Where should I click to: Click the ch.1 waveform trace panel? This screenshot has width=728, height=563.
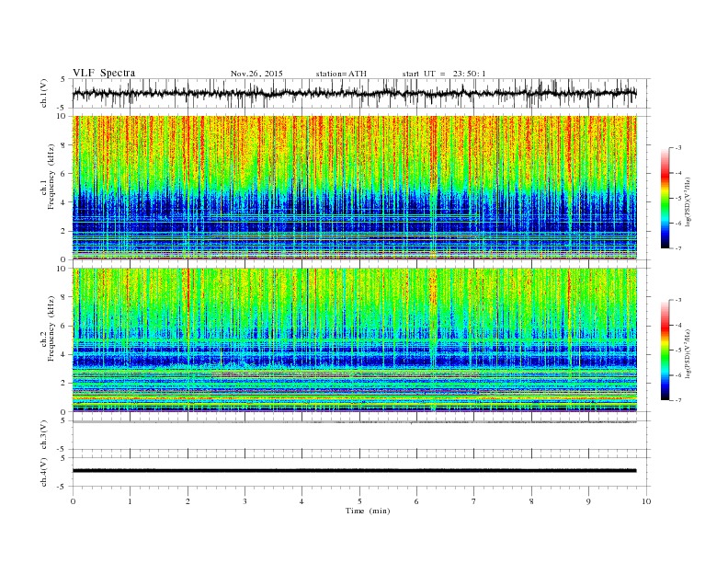[x=361, y=93]
